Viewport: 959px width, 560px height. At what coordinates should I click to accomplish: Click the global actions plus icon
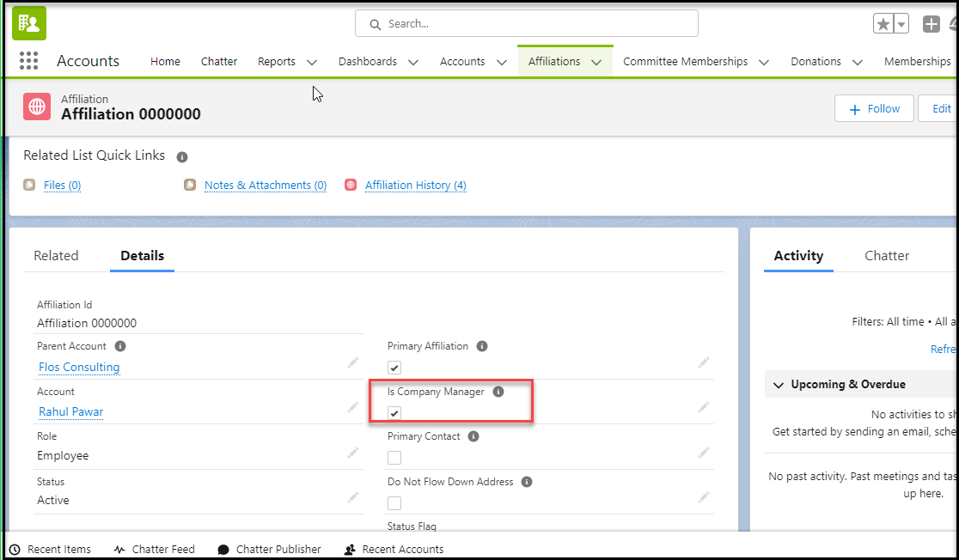(932, 24)
